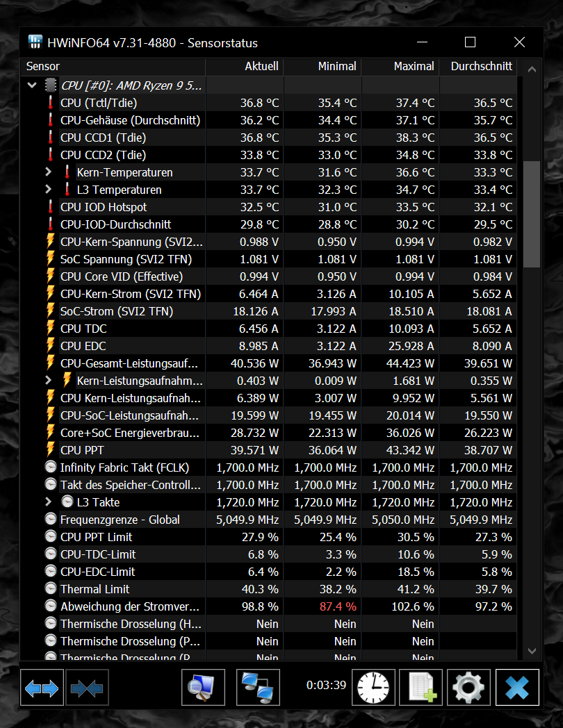Click the 40.536 W current power value

click(x=254, y=363)
